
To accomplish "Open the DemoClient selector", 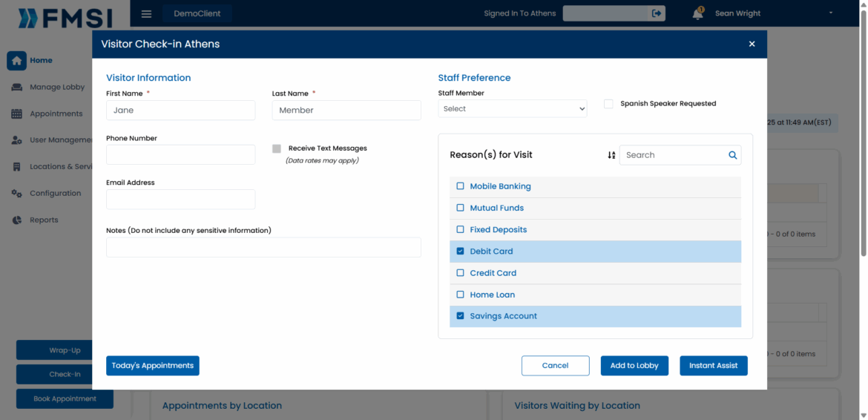I will pyautogui.click(x=197, y=14).
